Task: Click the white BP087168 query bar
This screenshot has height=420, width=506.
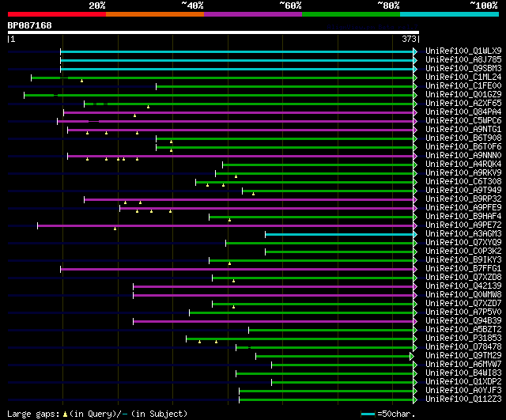Action: (x=213, y=32)
